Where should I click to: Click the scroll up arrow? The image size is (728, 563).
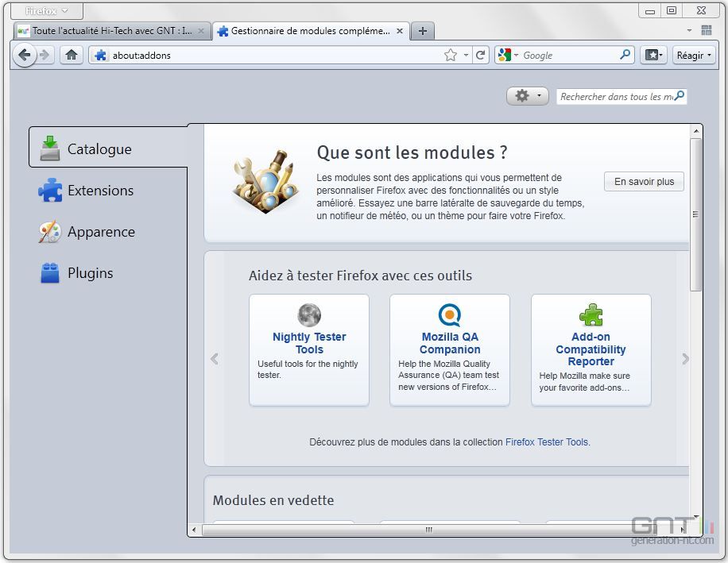click(x=696, y=131)
